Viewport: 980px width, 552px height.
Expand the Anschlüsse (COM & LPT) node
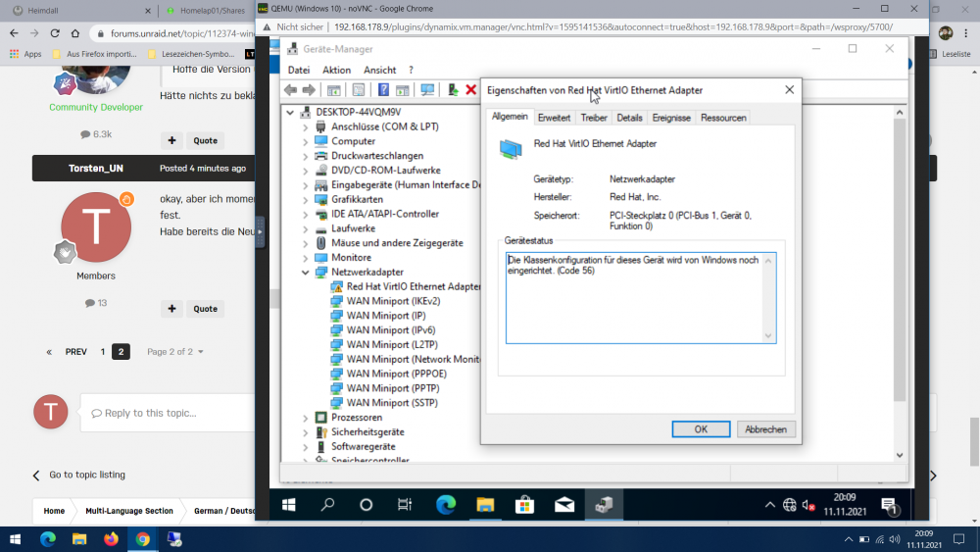306,126
